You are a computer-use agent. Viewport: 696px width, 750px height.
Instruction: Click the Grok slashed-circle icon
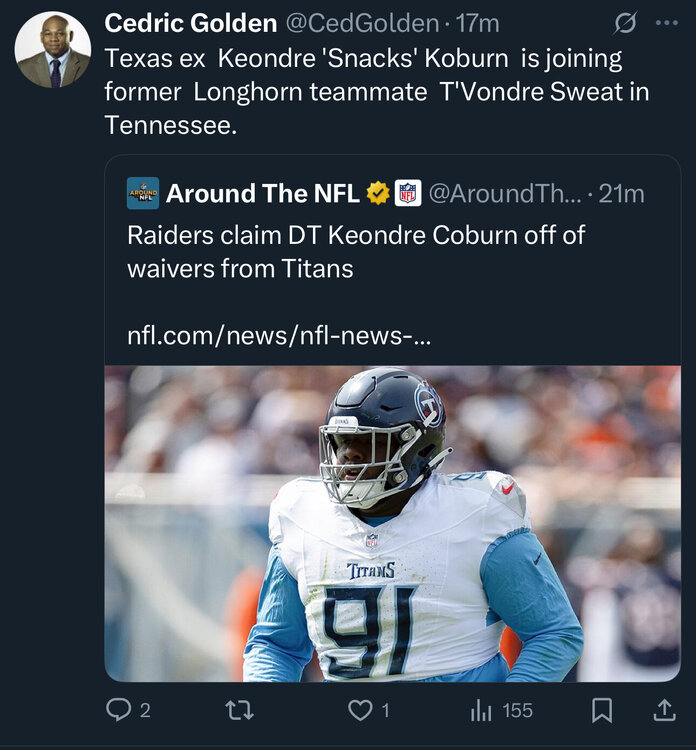[x=625, y=23]
